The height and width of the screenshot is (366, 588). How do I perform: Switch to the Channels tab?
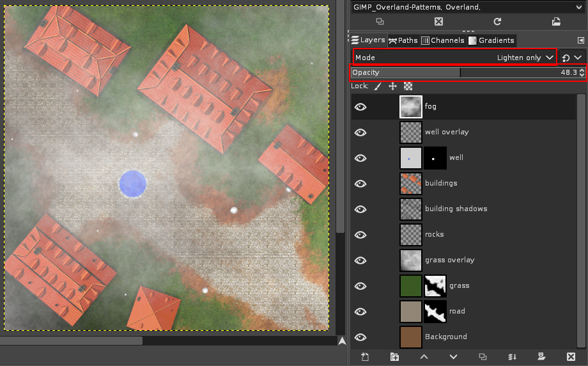(443, 40)
